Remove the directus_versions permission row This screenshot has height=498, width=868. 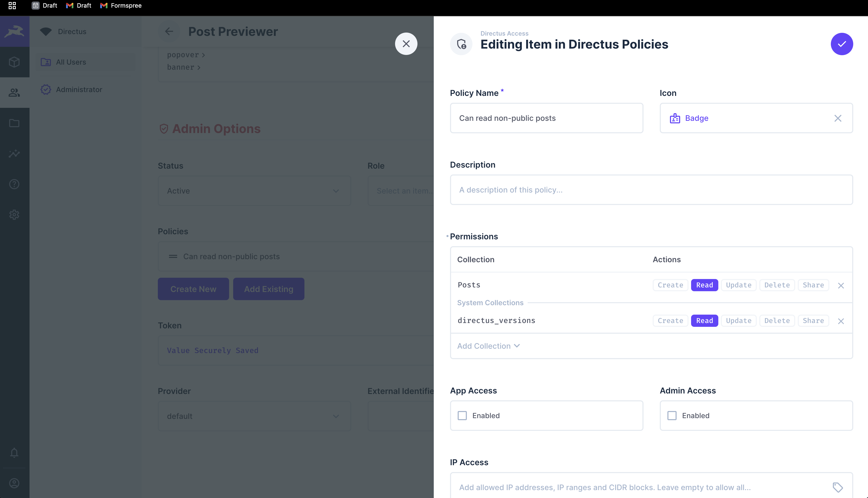841,321
